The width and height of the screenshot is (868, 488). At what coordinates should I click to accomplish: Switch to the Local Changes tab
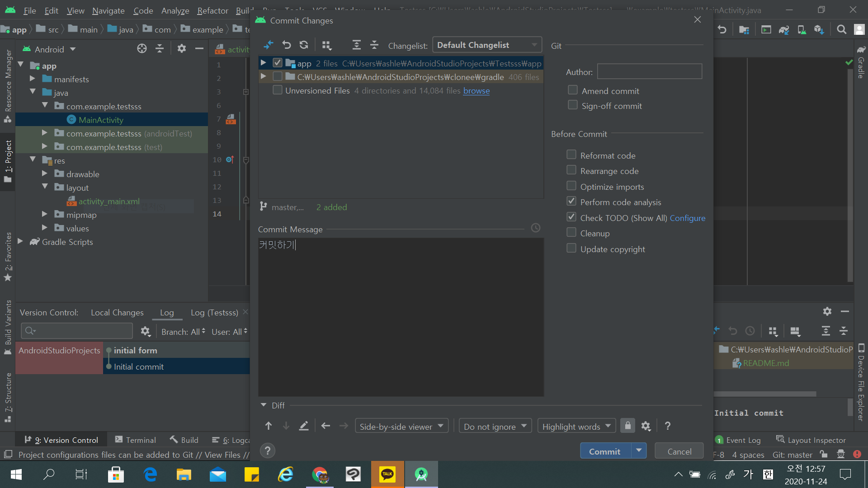coord(117,312)
